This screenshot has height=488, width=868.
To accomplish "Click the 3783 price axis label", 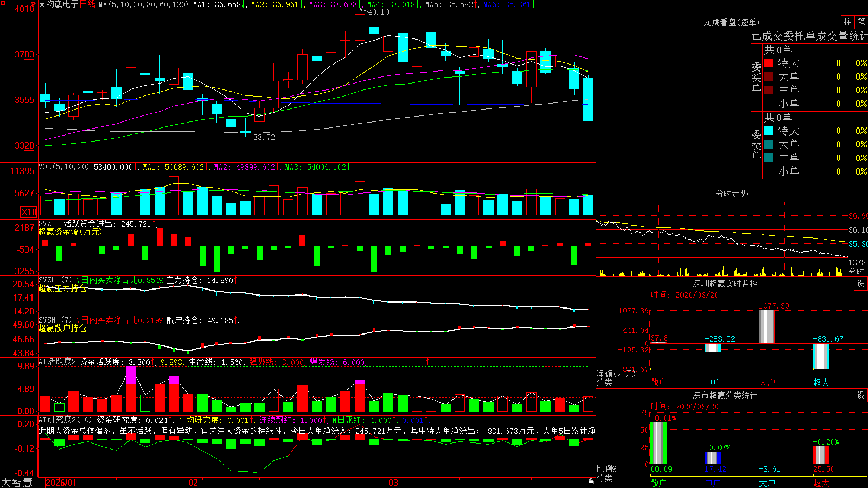I will 24,54.
